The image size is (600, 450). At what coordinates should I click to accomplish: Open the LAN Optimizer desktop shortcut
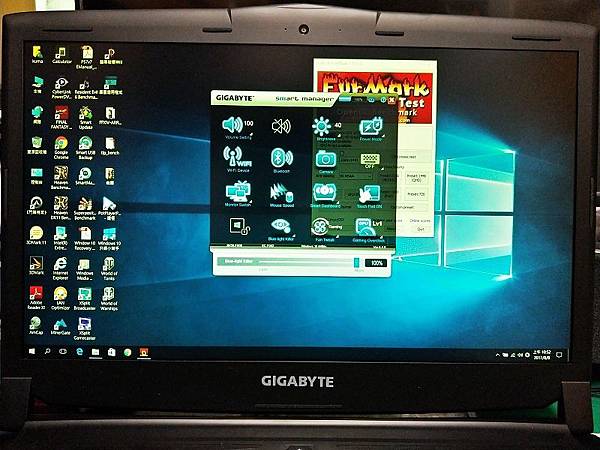coord(60,298)
